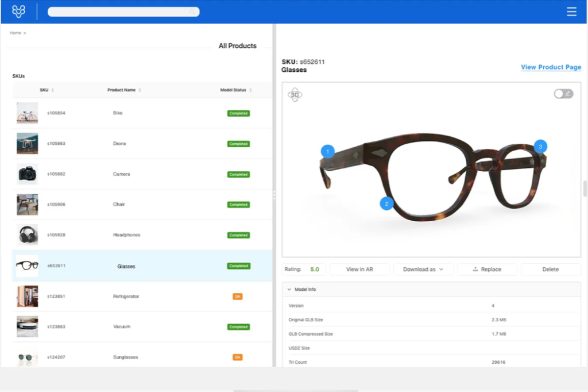Click the 3D view mode icon

(295, 95)
